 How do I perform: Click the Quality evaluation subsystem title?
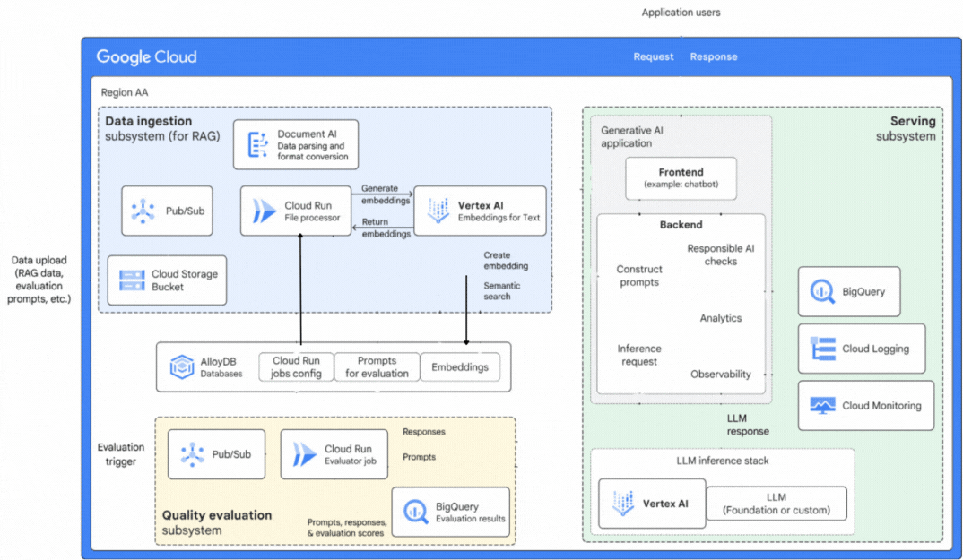(x=217, y=522)
